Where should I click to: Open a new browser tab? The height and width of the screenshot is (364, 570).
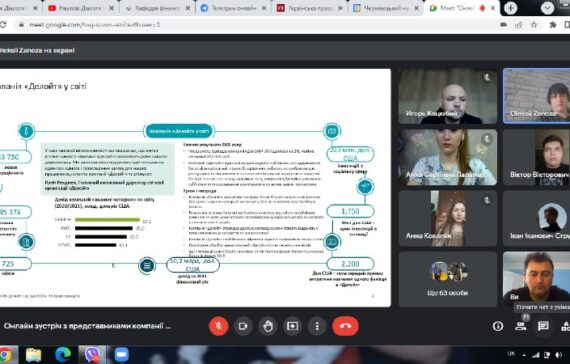pos(510,8)
